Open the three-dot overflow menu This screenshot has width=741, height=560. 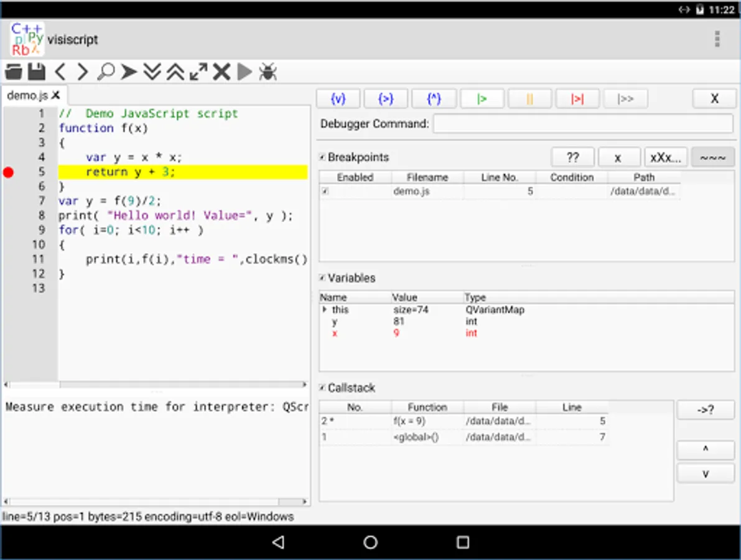717,39
